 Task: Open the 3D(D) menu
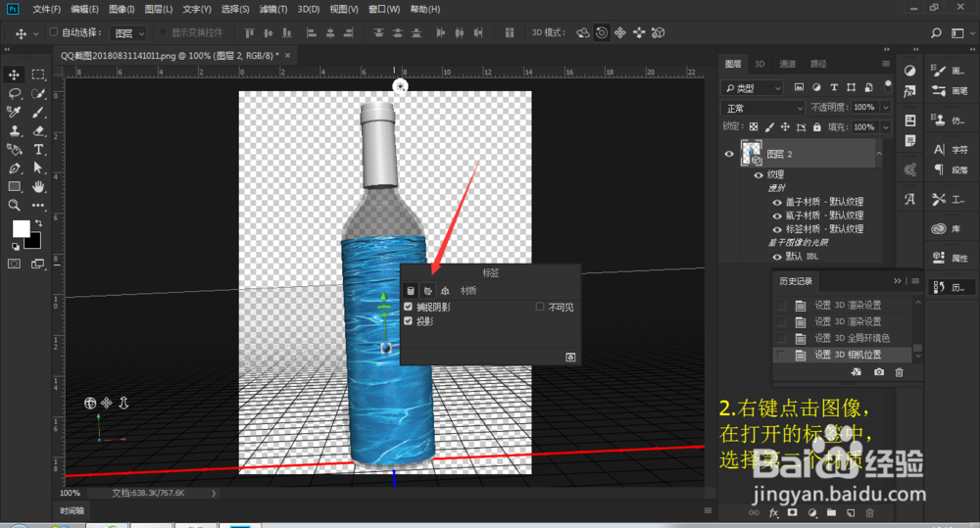click(x=309, y=10)
